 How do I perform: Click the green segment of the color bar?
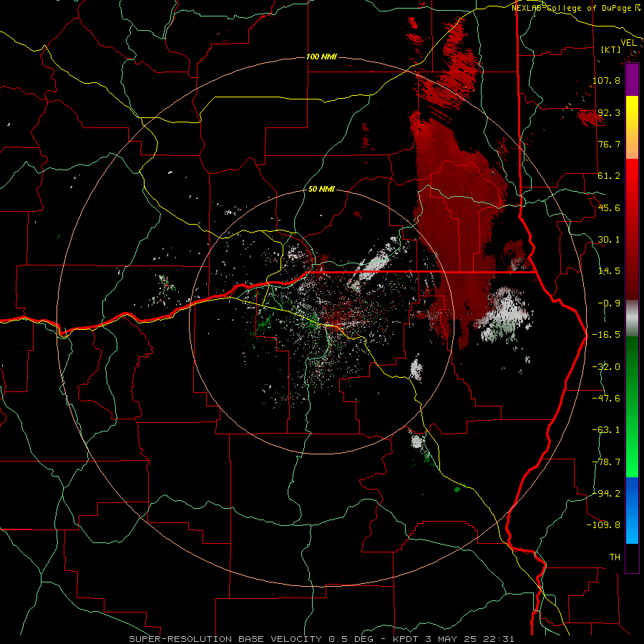(632, 406)
